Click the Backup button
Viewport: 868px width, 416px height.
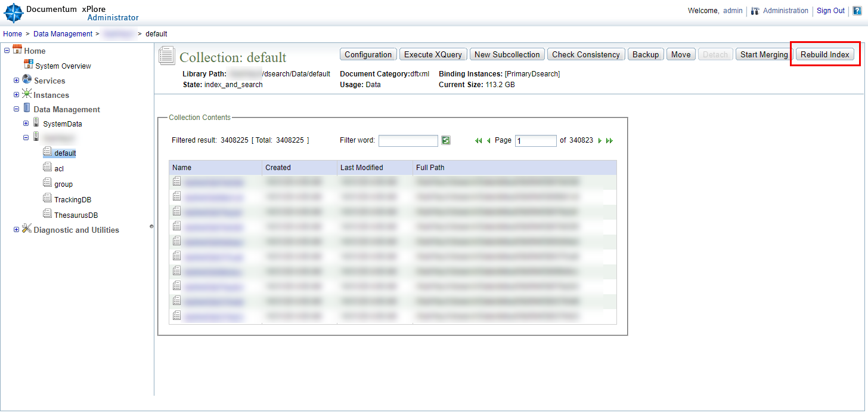coord(646,54)
